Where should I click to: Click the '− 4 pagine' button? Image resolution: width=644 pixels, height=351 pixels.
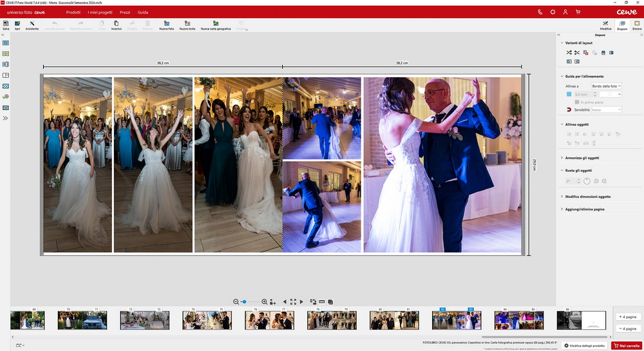click(629, 328)
